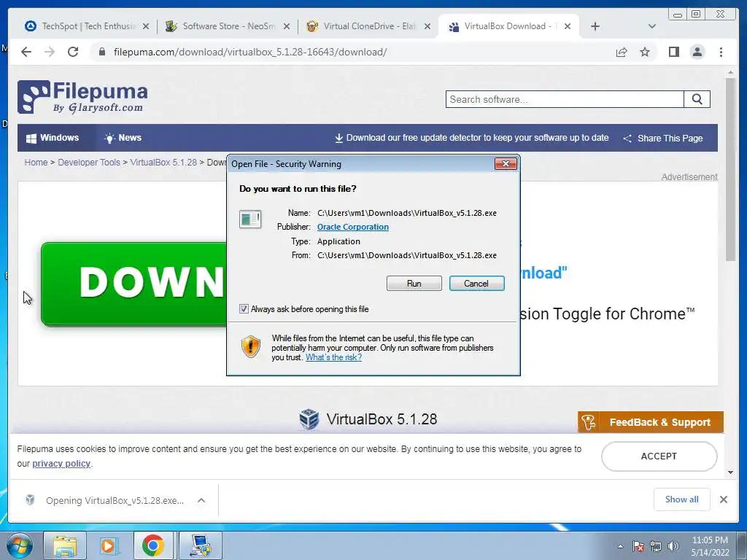This screenshot has width=747, height=560.
Task: Click the VirtualBox cube icon
Action: (309, 419)
